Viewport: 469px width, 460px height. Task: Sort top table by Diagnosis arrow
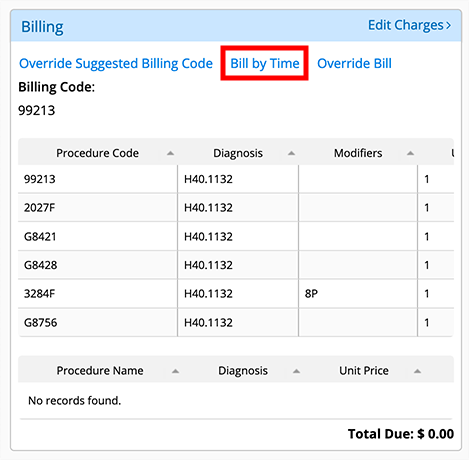[x=291, y=153]
